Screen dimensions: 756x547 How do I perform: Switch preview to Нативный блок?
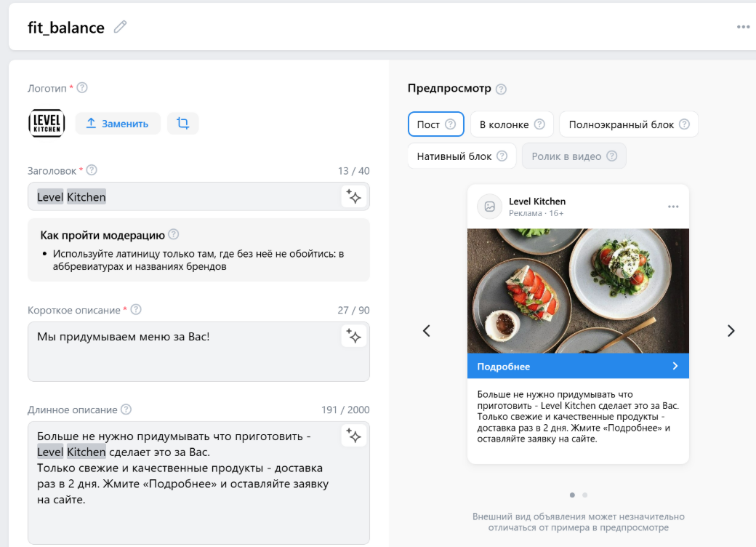pos(462,156)
